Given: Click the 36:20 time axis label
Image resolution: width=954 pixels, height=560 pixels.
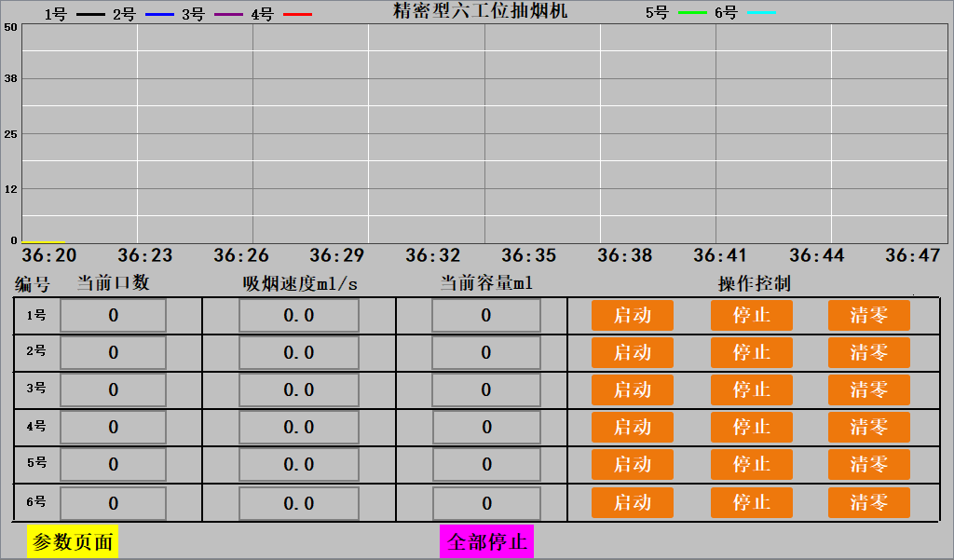Looking at the screenshot, I should click(49, 255).
